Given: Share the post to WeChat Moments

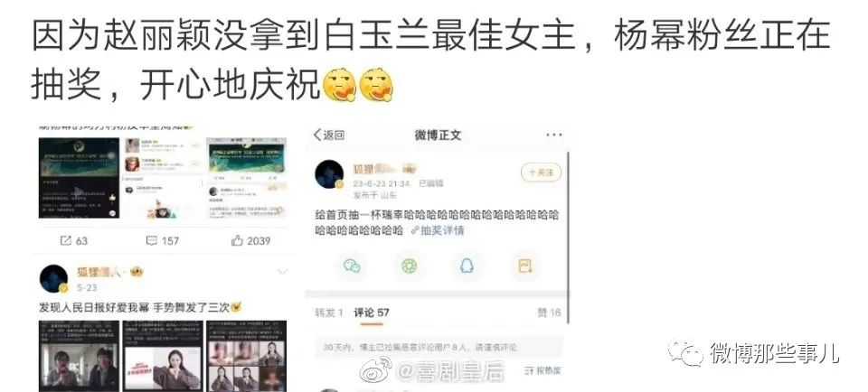Looking at the screenshot, I should coord(410,266).
